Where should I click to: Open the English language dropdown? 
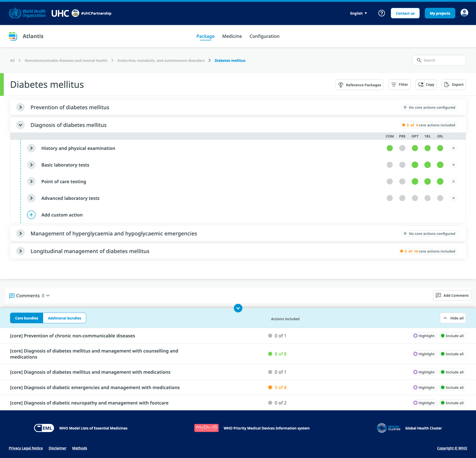click(x=358, y=13)
